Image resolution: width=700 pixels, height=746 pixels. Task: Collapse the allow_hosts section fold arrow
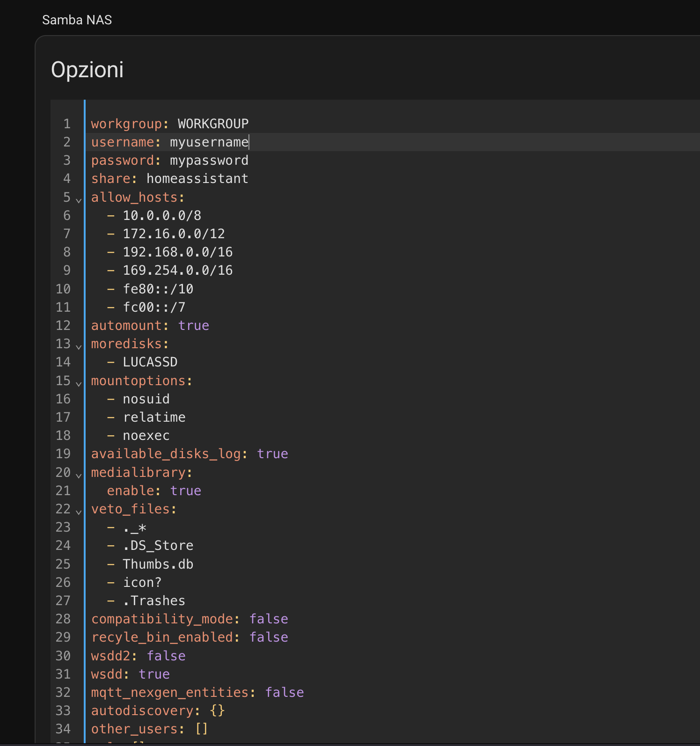pyautogui.click(x=79, y=200)
